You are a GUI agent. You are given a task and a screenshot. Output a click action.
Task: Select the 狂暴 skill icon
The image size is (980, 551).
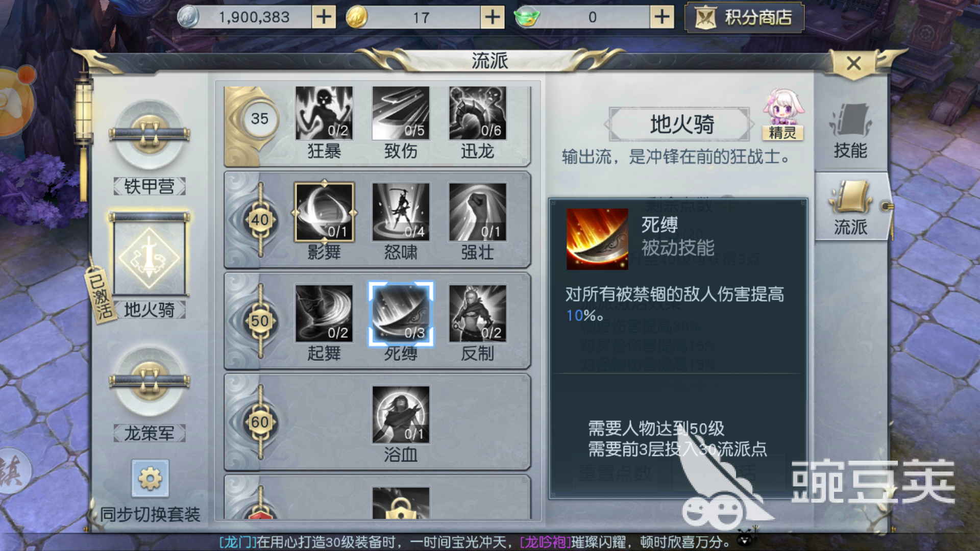tap(324, 113)
